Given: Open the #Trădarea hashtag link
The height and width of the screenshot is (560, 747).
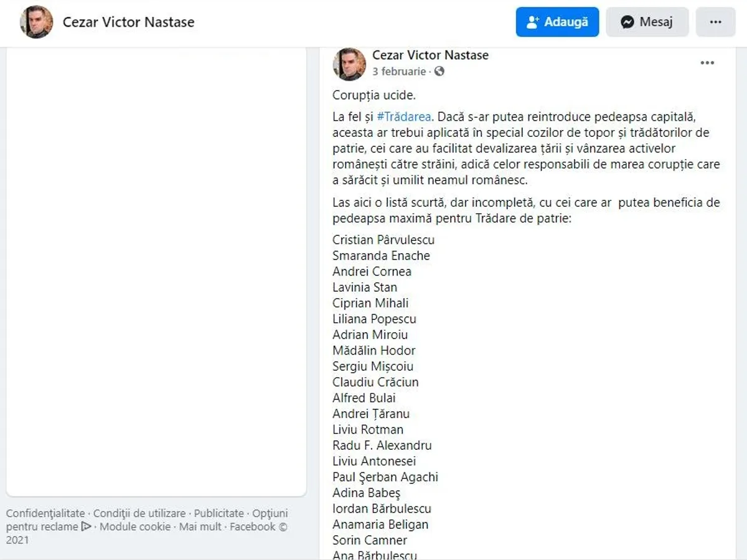Looking at the screenshot, I should [404, 116].
